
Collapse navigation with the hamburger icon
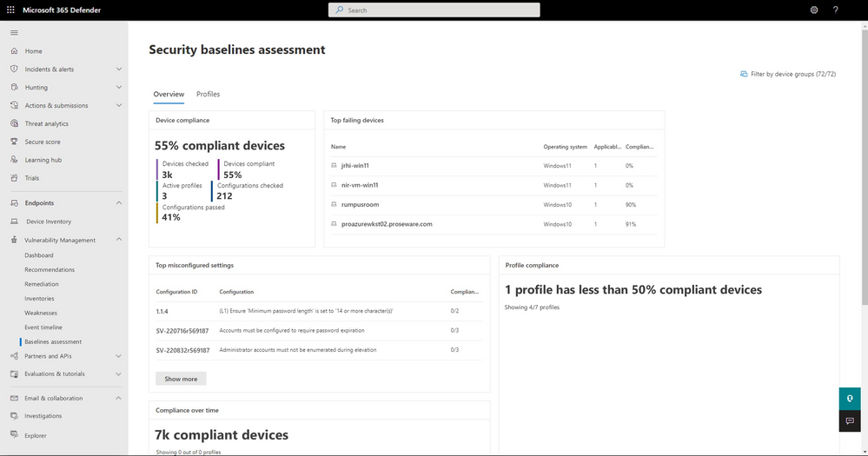[15, 33]
